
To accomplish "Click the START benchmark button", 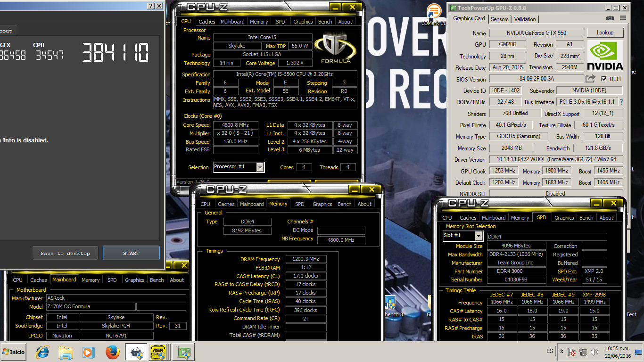I will coord(131,253).
